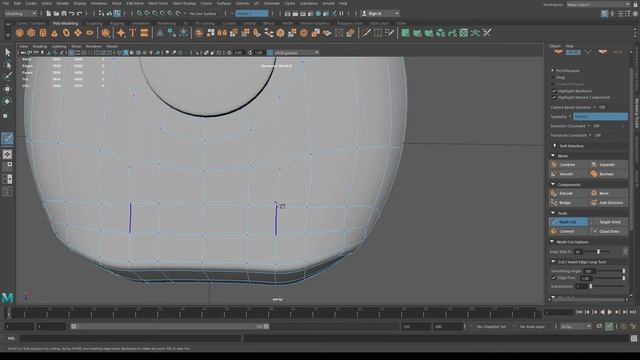Image resolution: width=640 pixels, height=360 pixels.
Task: Click the pause-like icon left of Sign In
Action: click(342, 13)
